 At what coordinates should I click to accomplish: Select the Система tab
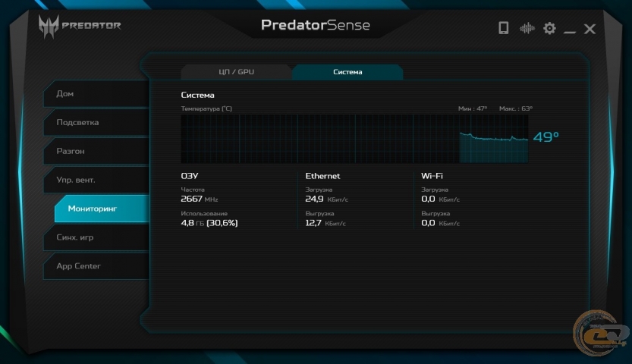[x=347, y=72]
